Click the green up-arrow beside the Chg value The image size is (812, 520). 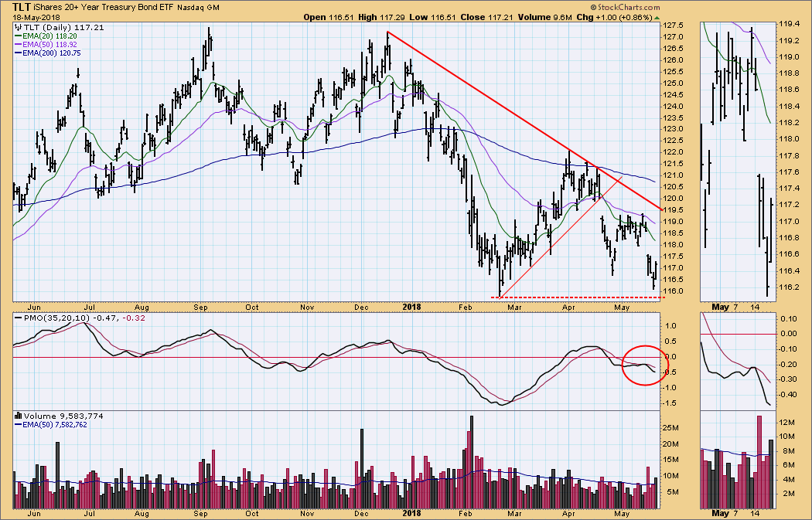tap(657, 18)
